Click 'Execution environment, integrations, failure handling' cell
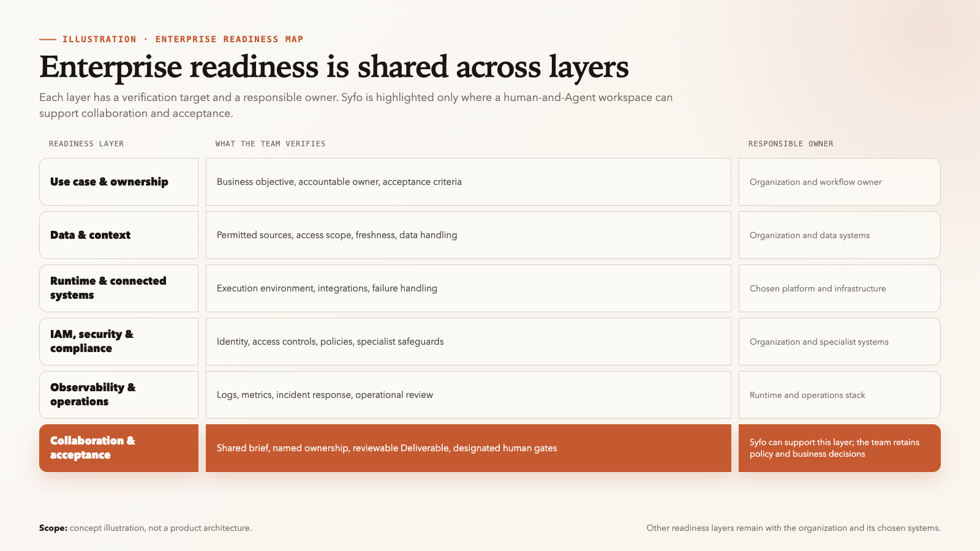This screenshot has width=980, height=551. [x=469, y=288]
